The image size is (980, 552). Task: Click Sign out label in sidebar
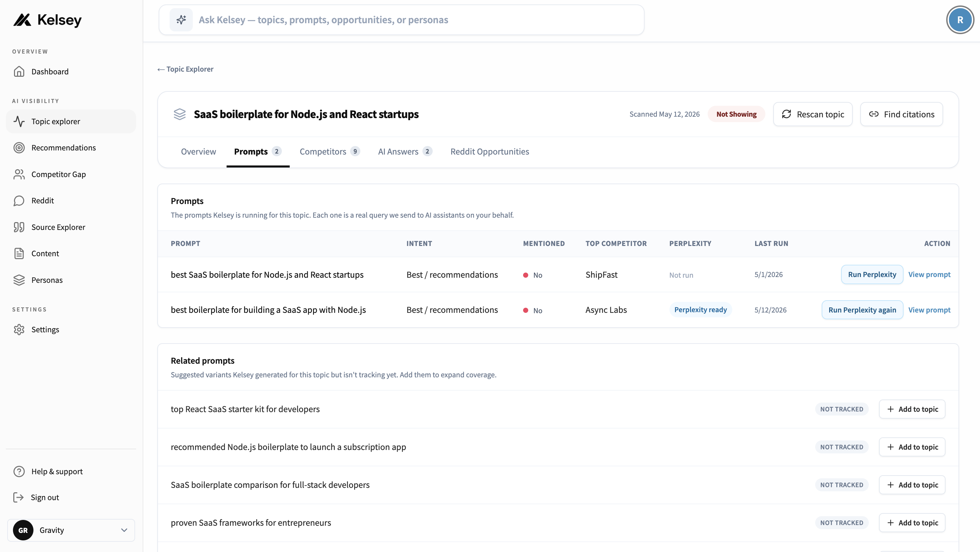45,497
